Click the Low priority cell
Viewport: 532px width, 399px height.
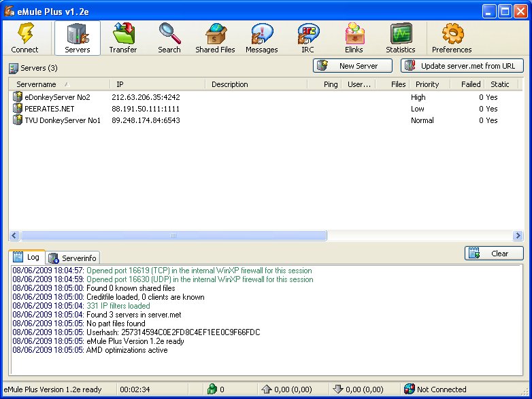coord(417,109)
